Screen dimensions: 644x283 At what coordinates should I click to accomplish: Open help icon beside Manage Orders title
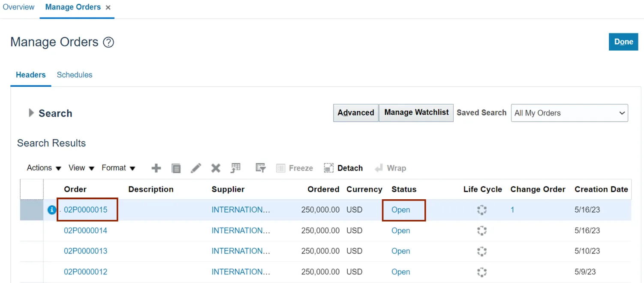tap(109, 43)
